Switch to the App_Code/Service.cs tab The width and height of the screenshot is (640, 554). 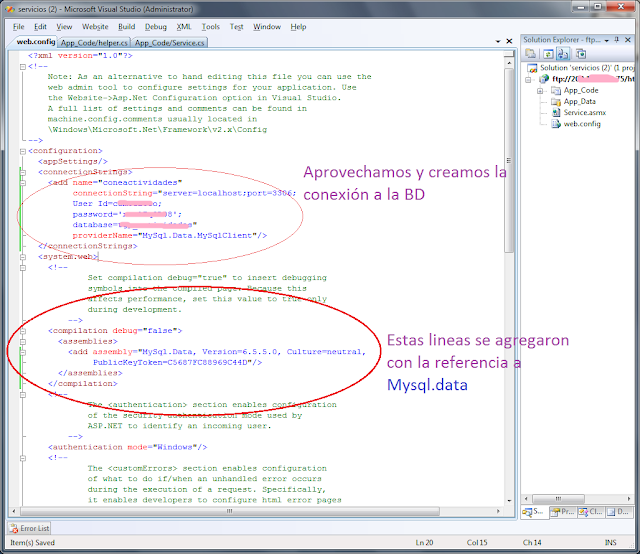[x=169, y=42]
